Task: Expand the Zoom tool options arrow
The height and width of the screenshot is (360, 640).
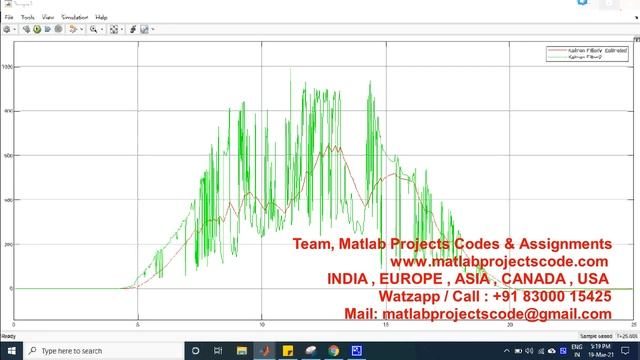Action: click(102, 29)
